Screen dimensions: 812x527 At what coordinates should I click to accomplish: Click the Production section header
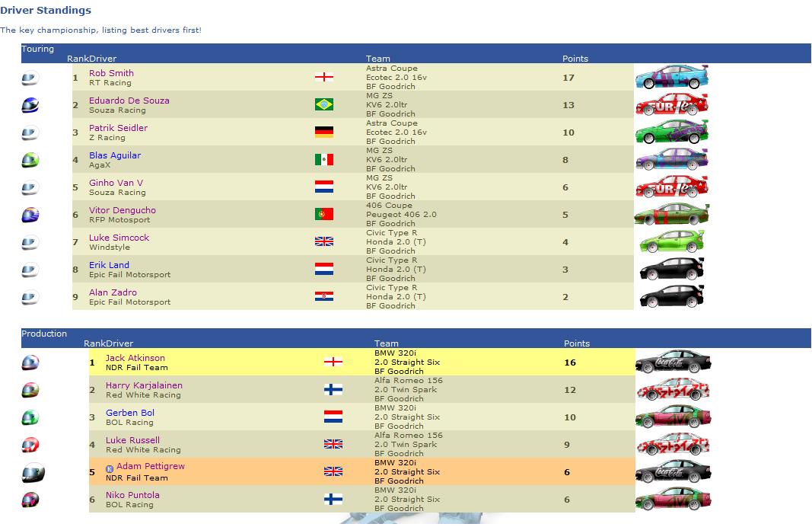(44, 334)
